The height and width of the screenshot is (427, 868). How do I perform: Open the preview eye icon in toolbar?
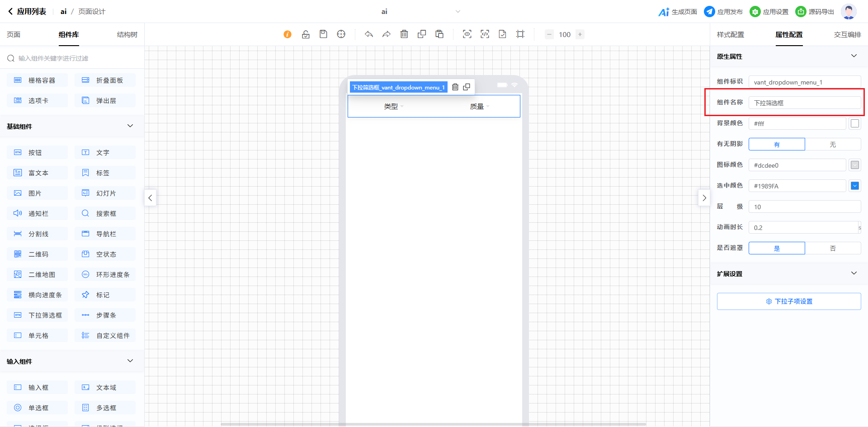click(467, 34)
